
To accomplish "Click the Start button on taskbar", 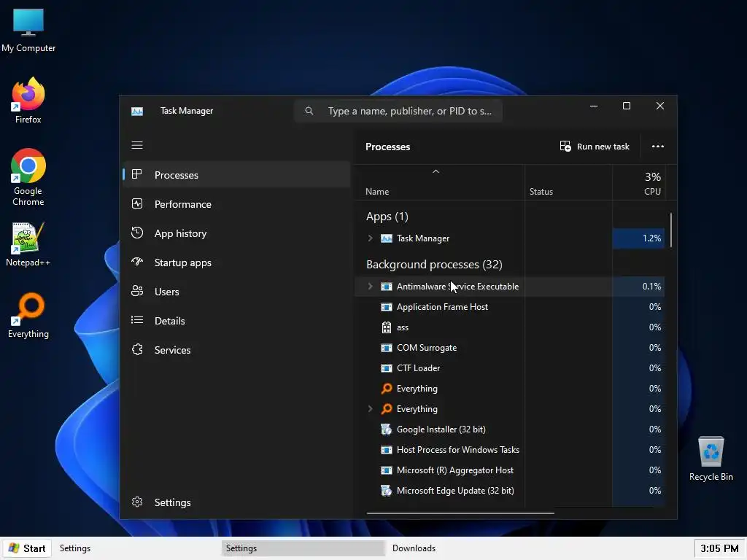I will (x=27, y=548).
